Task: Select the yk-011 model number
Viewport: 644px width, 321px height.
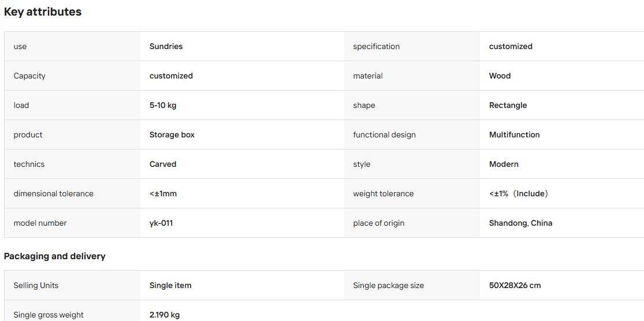Action: [161, 223]
